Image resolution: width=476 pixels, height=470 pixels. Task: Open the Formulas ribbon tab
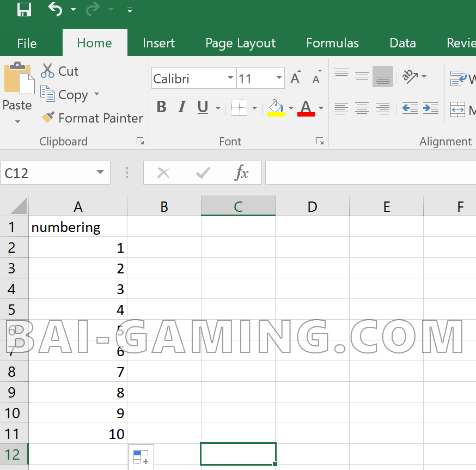pos(332,43)
